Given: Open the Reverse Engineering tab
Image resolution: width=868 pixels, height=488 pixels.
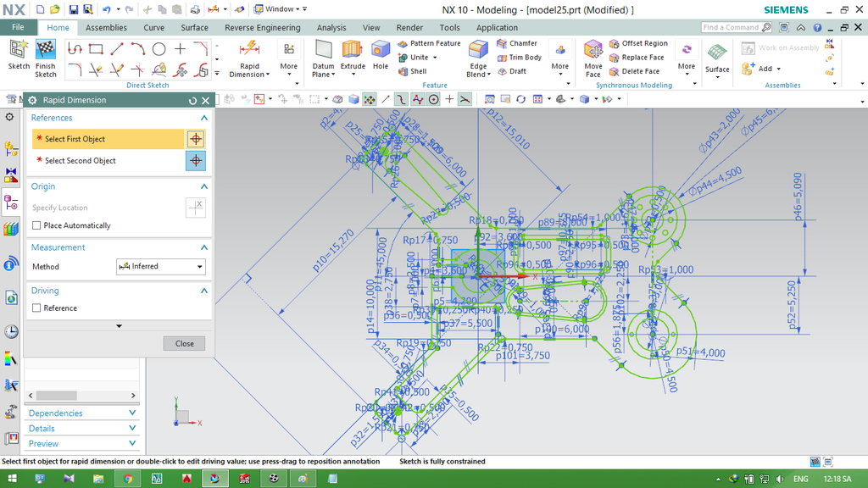Looking at the screenshot, I should (x=263, y=28).
